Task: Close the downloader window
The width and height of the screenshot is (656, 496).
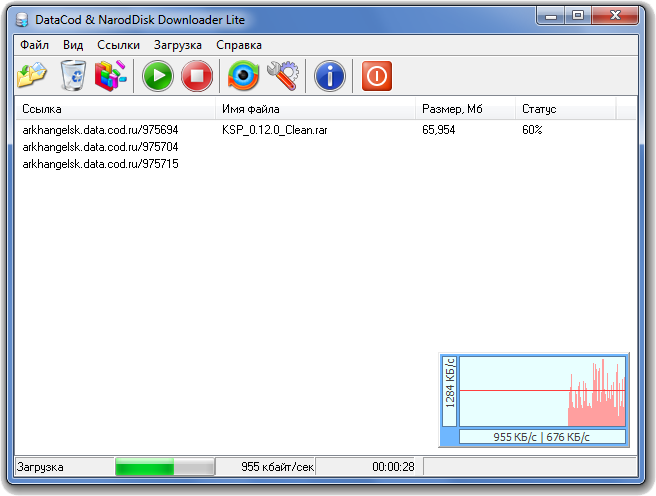Action: pos(615,15)
